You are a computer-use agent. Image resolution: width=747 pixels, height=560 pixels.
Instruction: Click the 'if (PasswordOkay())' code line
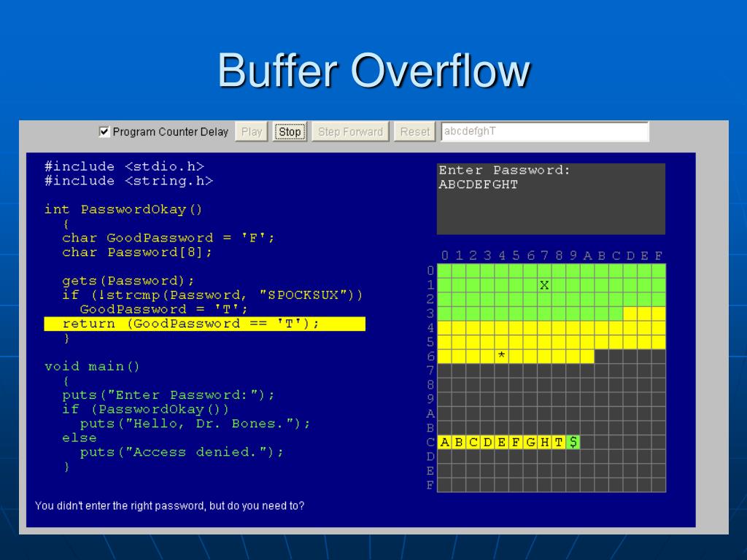145,409
